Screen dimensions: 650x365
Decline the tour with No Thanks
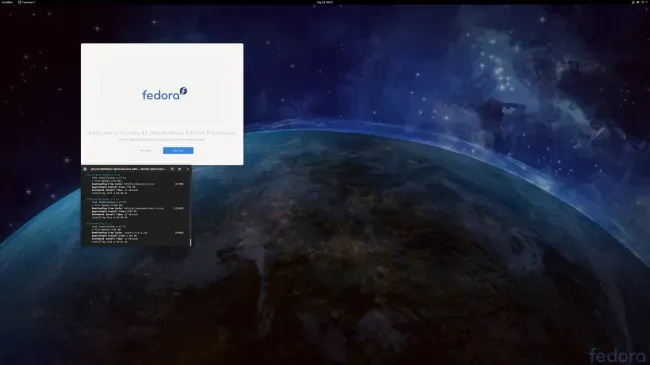point(146,151)
